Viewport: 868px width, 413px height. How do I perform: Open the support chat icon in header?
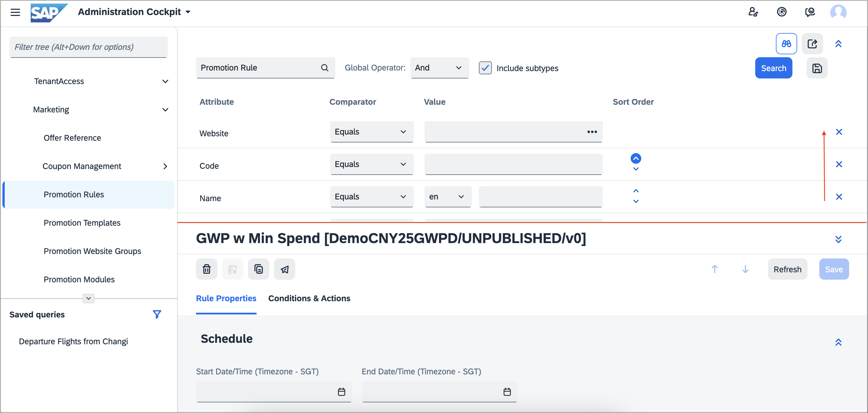[x=810, y=12]
